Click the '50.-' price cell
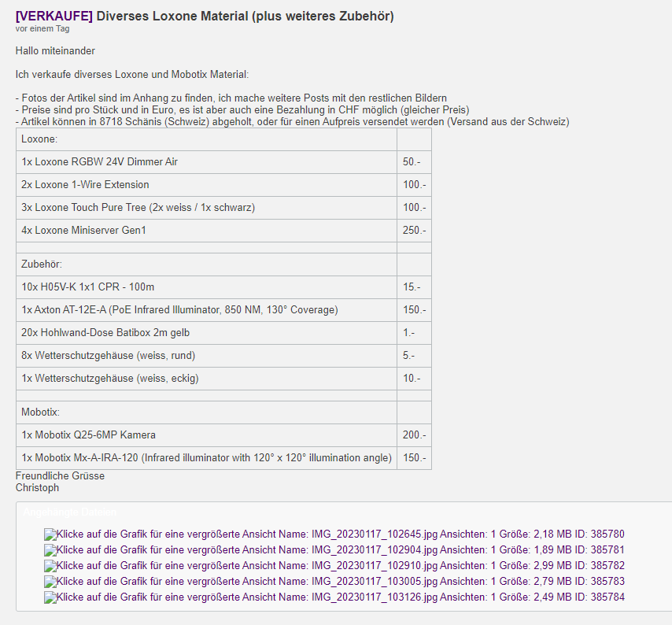This screenshot has height=625, width=672. (414, 162)
